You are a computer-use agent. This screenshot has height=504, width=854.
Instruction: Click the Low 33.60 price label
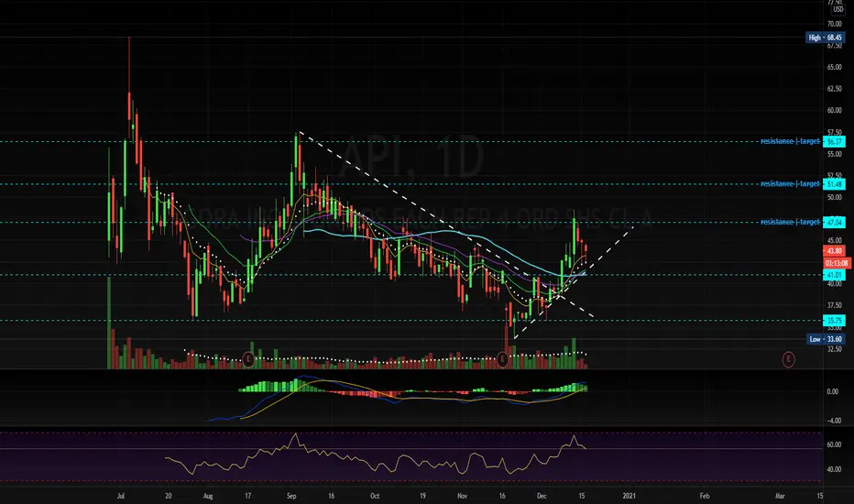[x=825, y=339]
